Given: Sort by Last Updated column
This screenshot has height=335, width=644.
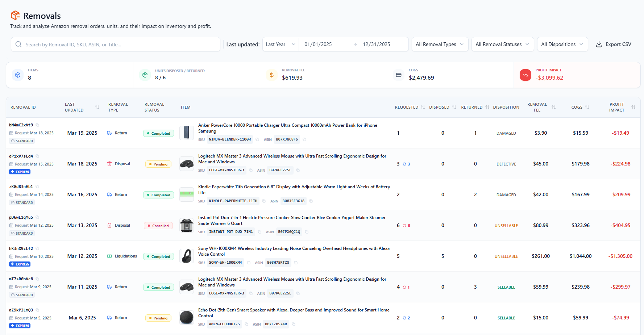Looking at the screenshot, I should [x=97, y=107].
